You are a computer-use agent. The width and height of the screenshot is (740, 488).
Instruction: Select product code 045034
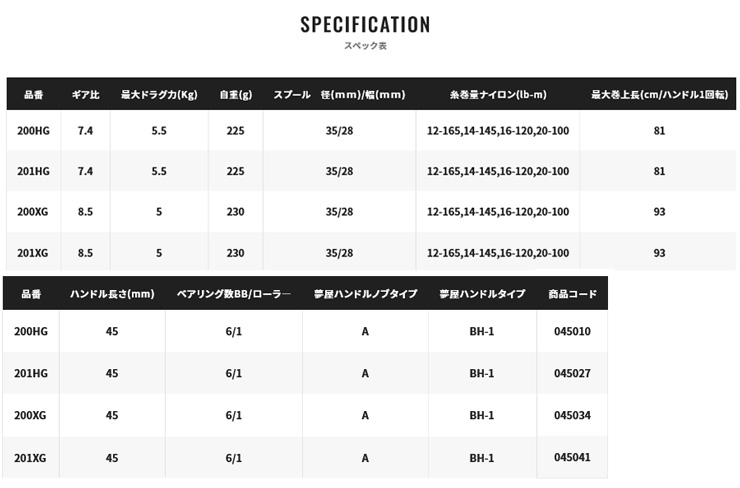click(x=572, y=415)
